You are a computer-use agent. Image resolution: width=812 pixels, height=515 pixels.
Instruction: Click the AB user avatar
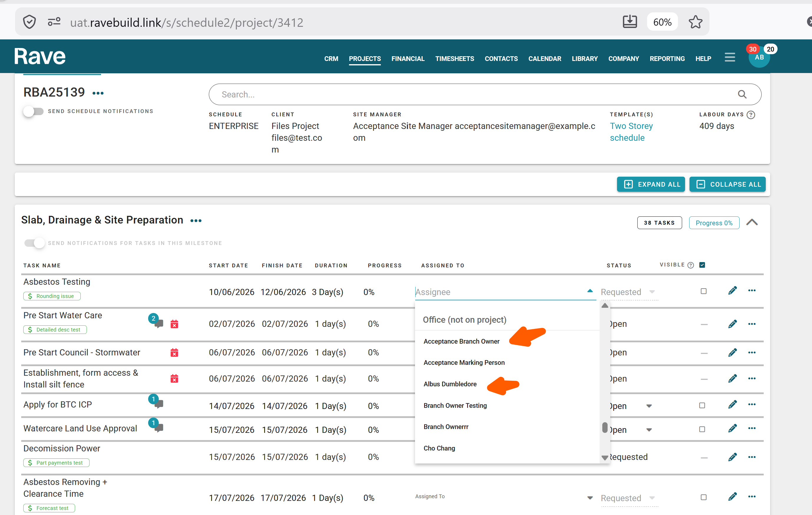[x=759, y=58]
